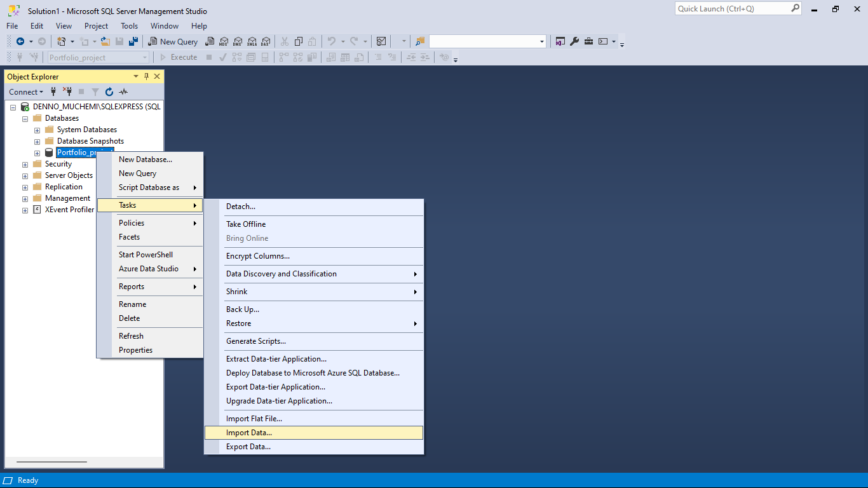Click the Open File folder icon
868x488 pixels.
point(105,41)
